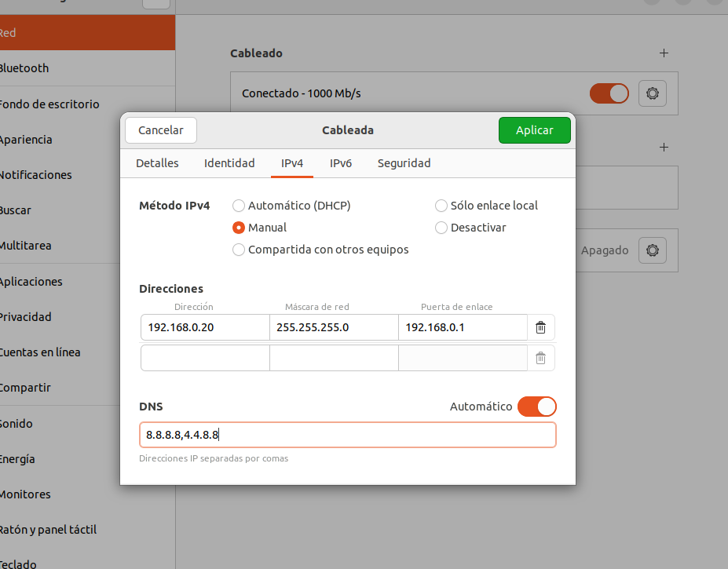Select Sólo enlace local option
The width and height of the screenshot is (728, 569).
click(486, 206)
